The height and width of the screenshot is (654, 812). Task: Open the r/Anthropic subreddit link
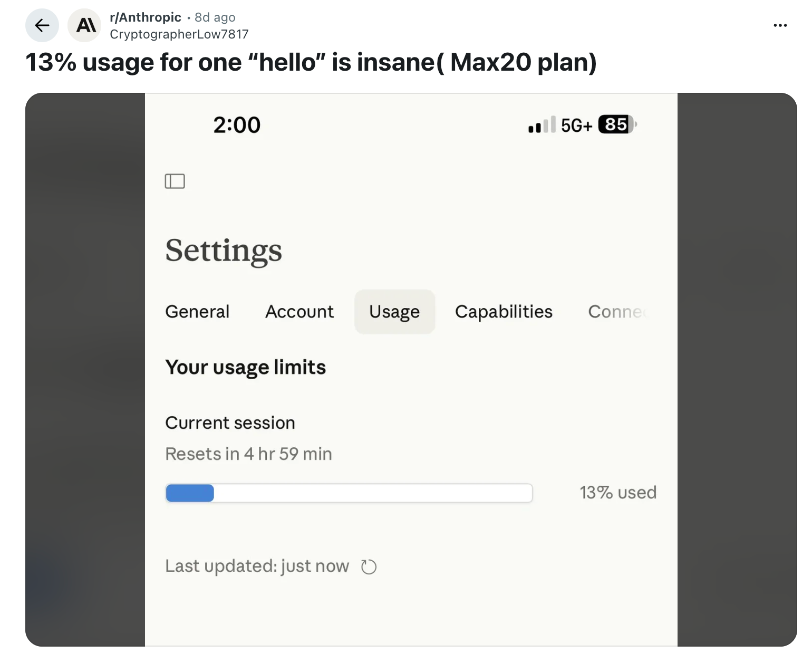(x=146, y=17)
